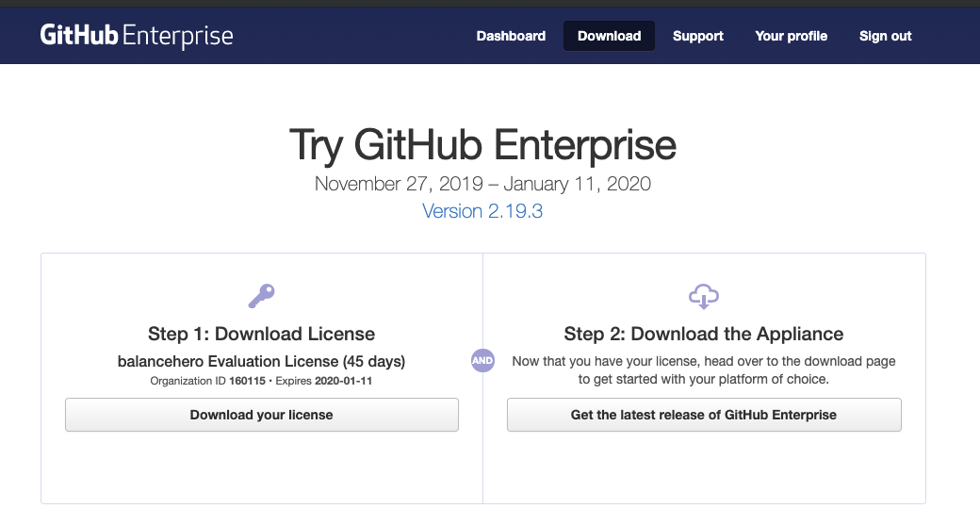Image resolution: width=980 pixels, height=525 pixels.
Task: Click the round AND badge between steps
Action: pos(482,361)
